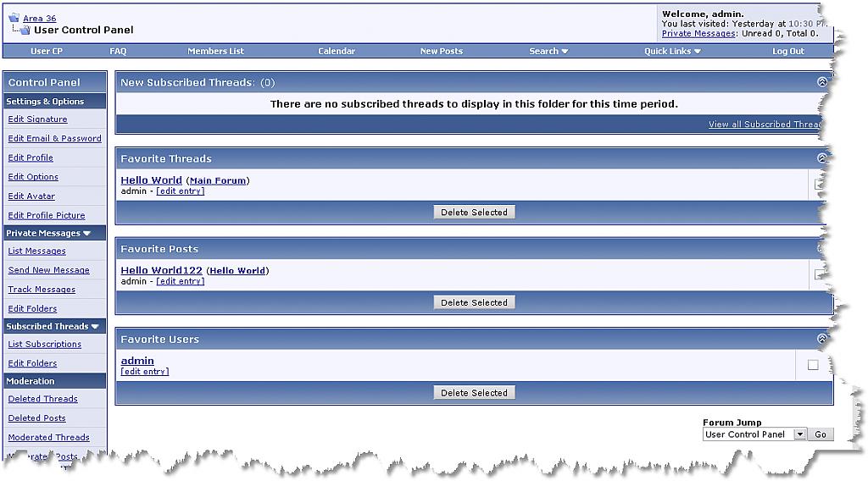The image size is (868, 481).
Task: Collapse the Favorite Threads panel
Action: click(x=821, y=158)
